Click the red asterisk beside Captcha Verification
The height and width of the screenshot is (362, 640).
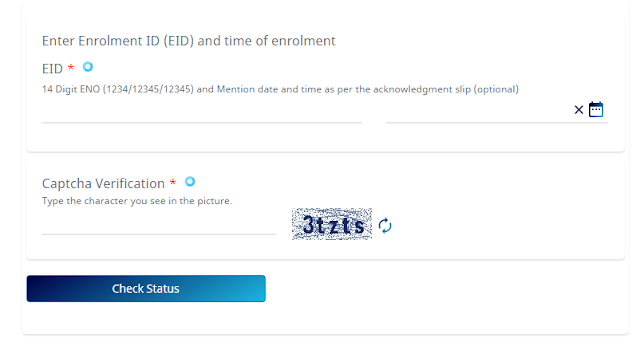point(173,182)
